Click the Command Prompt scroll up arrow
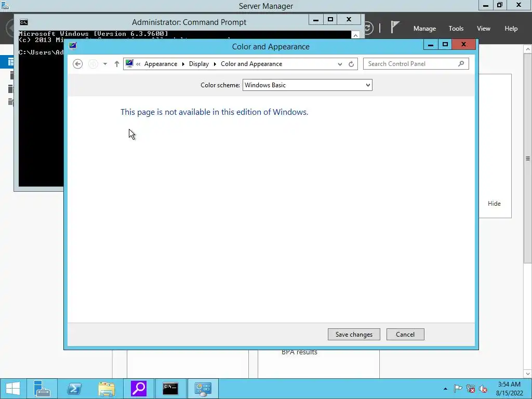 pos(355,35)
